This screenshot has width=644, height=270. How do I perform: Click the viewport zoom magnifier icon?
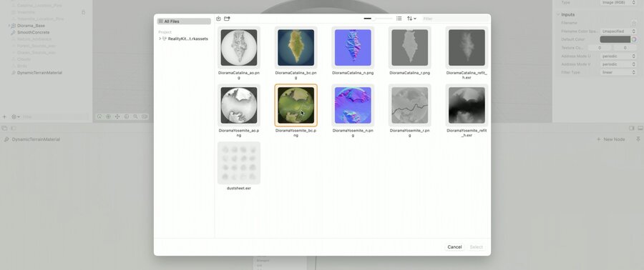[x=135, y=116]
